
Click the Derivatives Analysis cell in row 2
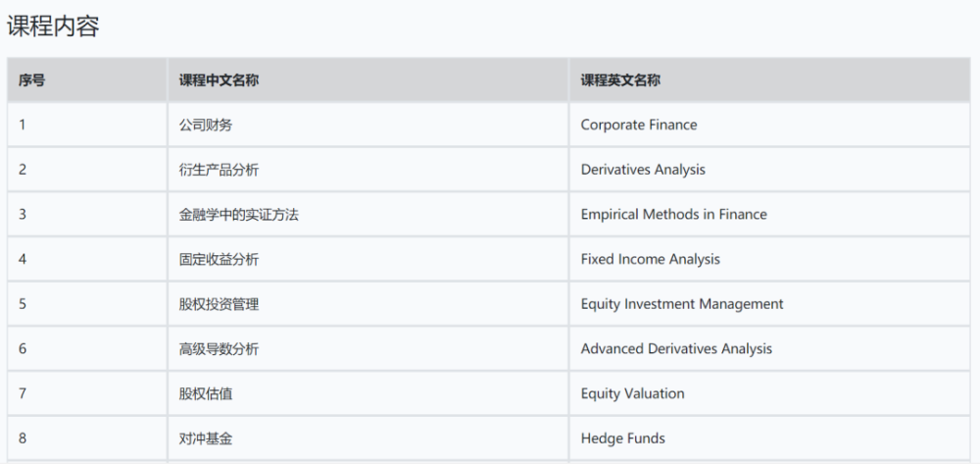643,170
